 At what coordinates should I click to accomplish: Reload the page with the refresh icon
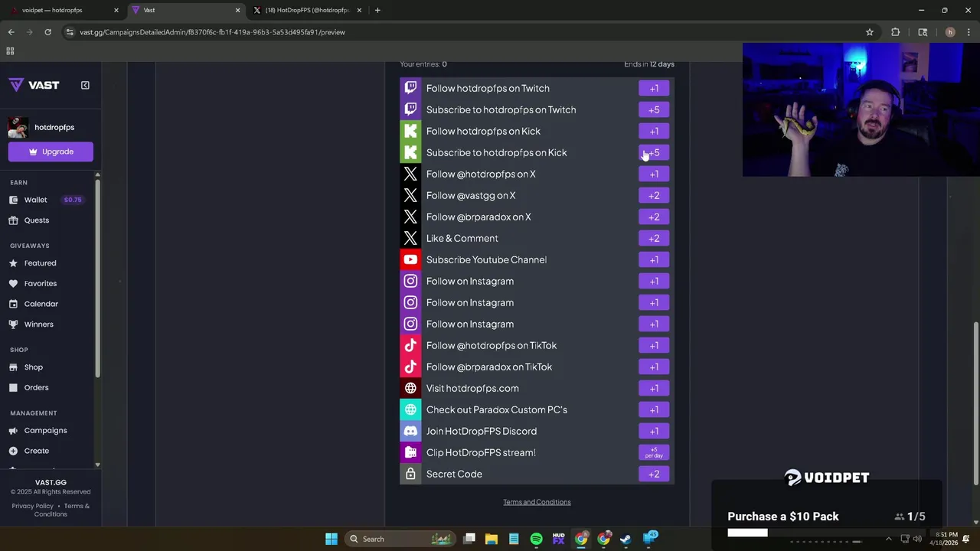pos(47,32)
